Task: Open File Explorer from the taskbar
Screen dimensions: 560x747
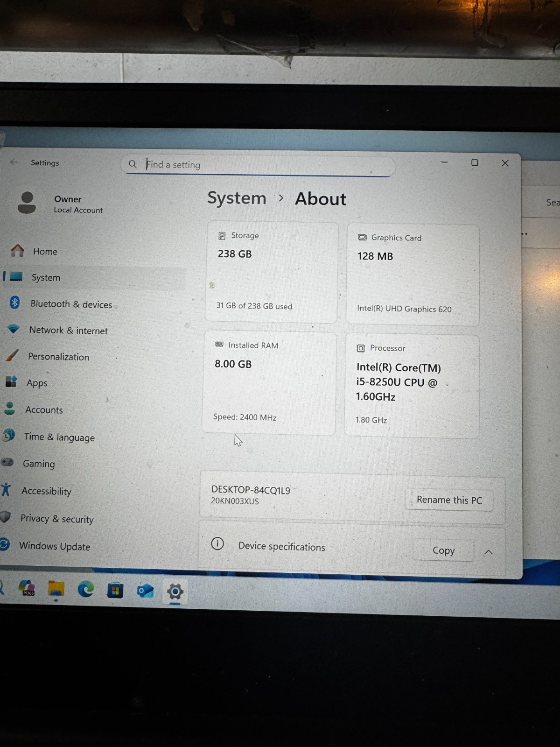Action: point(56,589)
